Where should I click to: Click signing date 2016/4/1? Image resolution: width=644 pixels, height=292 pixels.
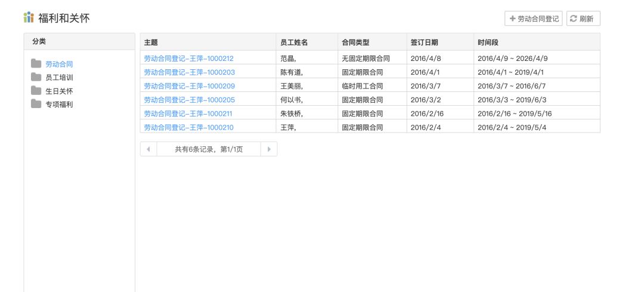coord(425,72)
